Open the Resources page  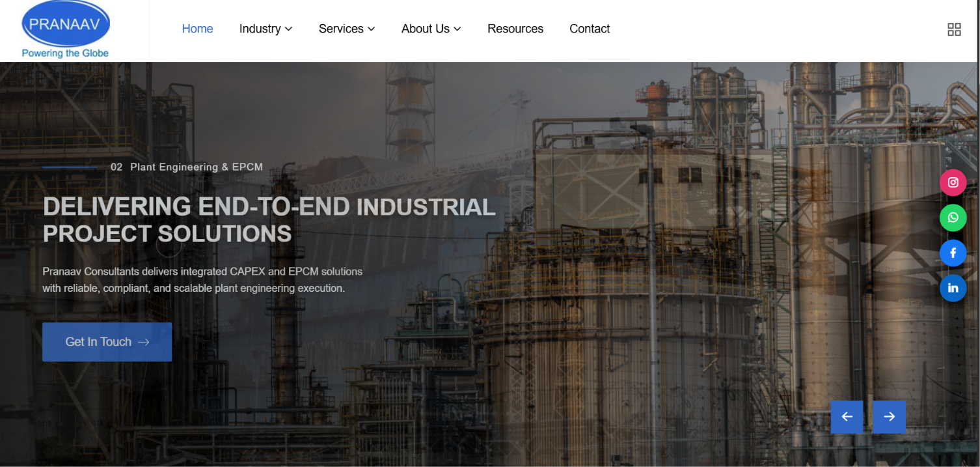[x=515, y=29]
